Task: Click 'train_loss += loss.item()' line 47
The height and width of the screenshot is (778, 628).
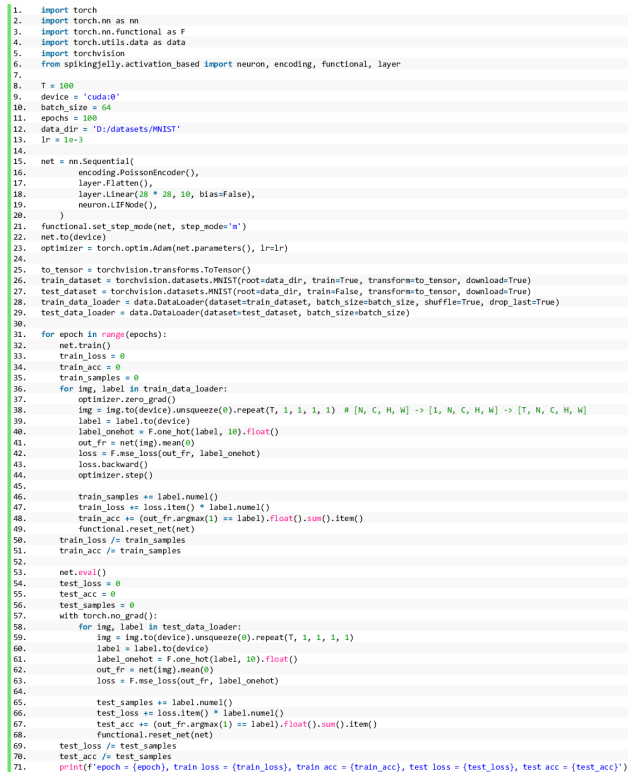Action: coord(174,508)
